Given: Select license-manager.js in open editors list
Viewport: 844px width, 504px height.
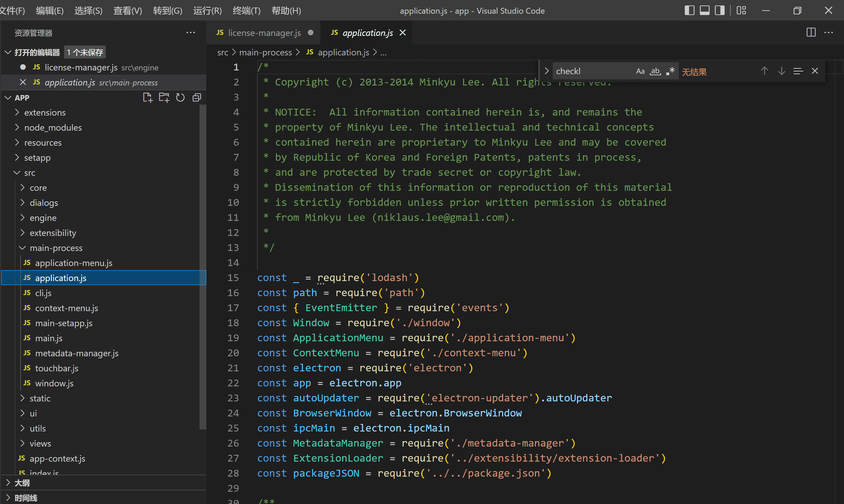Looking at the screenshot, I should coord(103,67).
